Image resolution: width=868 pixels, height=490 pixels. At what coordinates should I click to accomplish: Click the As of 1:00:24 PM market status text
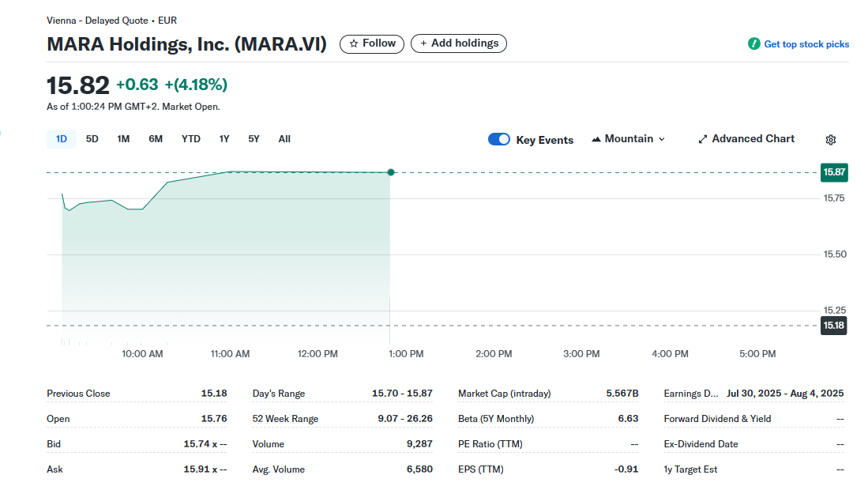133,107
